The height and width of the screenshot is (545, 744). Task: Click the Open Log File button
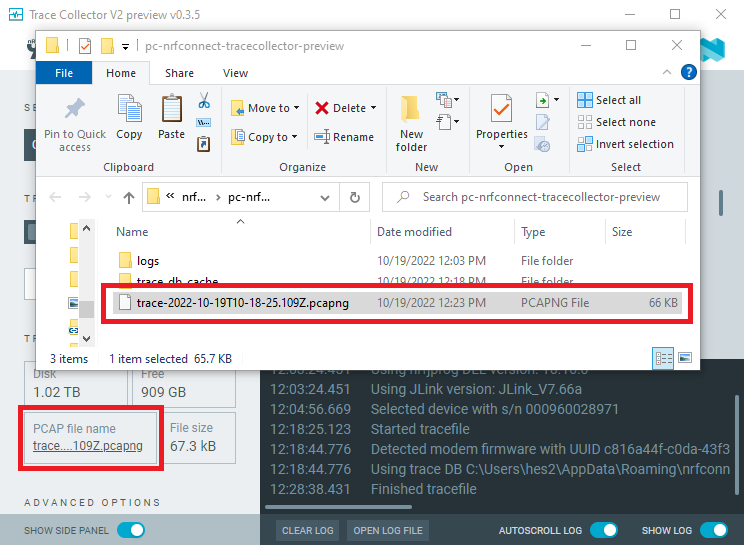click(388, 530)
